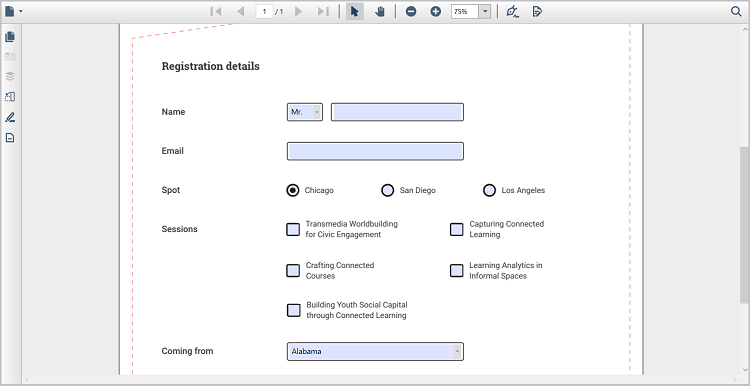Show the page thumbnails sidebar panel

pyautogui.click(x=10, y=36)
